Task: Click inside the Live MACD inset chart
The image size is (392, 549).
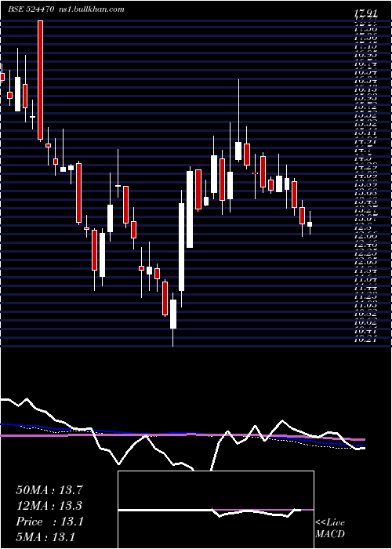Action: click(216, 510)
